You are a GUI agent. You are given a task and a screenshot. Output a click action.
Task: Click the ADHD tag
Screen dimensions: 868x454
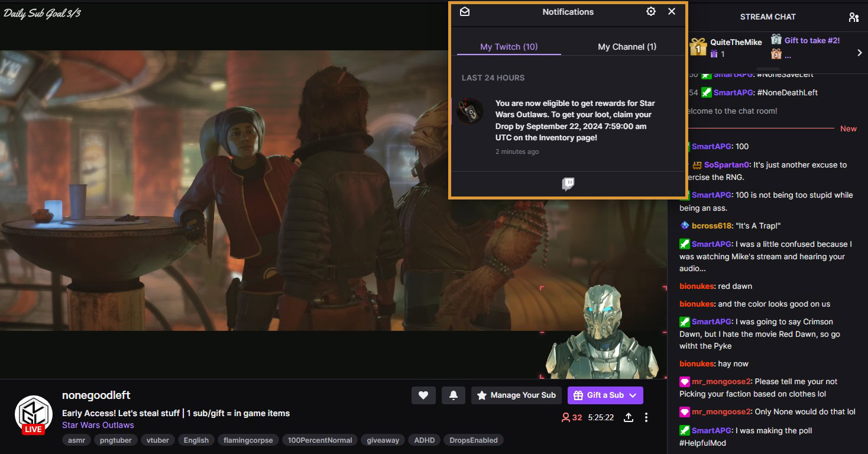coord(425,440)
